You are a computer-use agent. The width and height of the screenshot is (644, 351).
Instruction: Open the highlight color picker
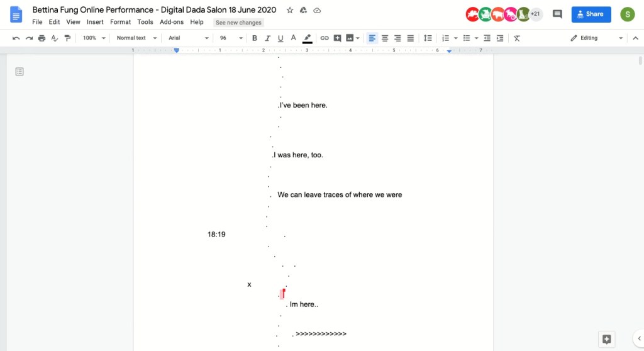coord(307,38)
